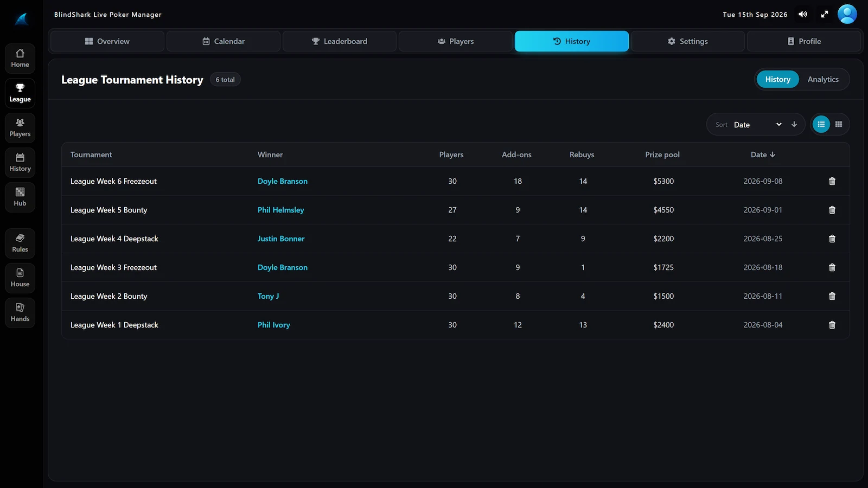Image resolution: width=868 pixels, height=488 pixels.
Task: Open winner Phil Ivory's profile link
Action: coord(274,325)
